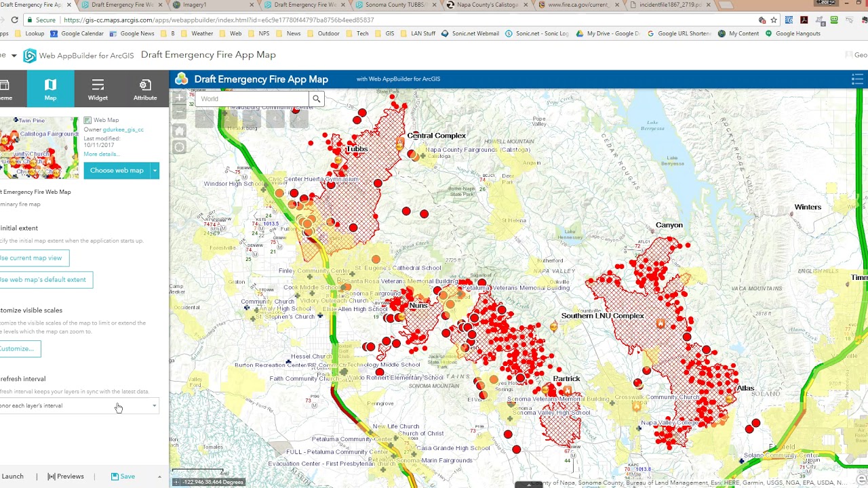Open the Widget tab
Image resolution: width=868 pixels, height=488 pixels.
[x=98, y=89]
